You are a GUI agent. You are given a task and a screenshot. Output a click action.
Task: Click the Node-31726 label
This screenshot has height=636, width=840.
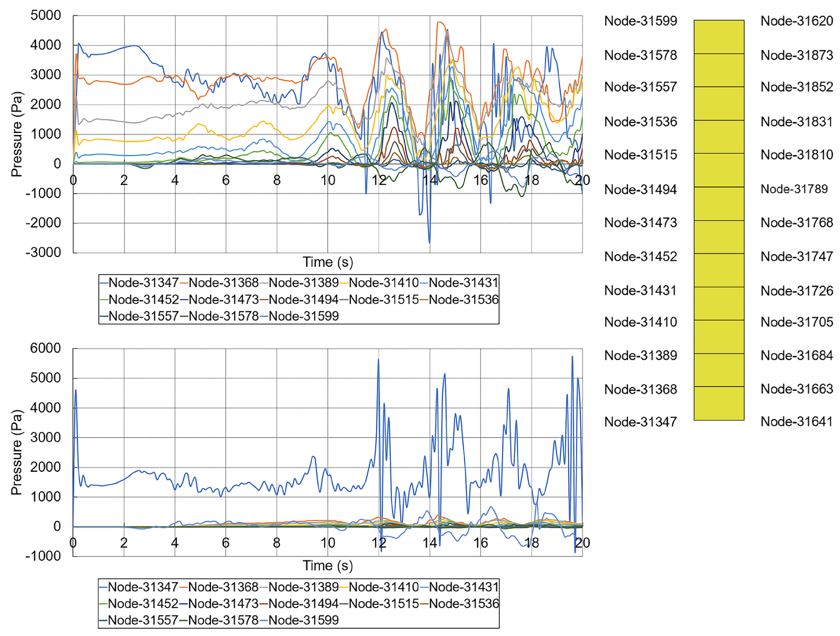point(797,291)
